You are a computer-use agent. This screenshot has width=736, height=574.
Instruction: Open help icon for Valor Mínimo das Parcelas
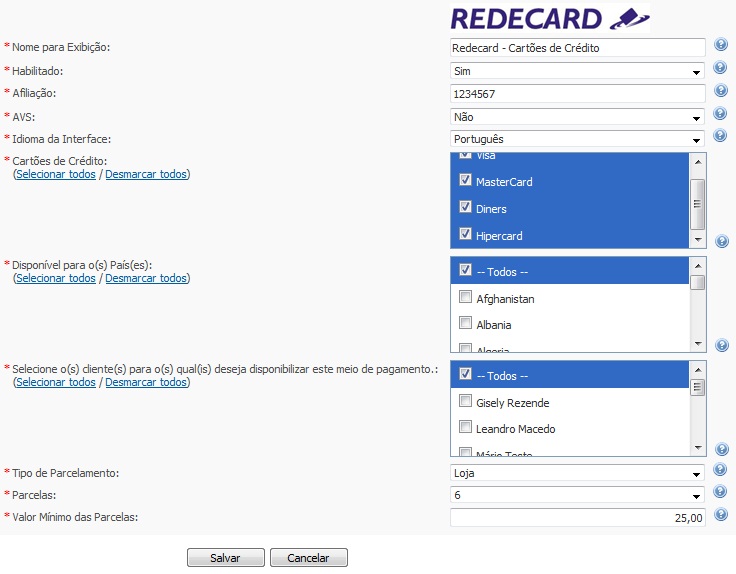point(721,514)
